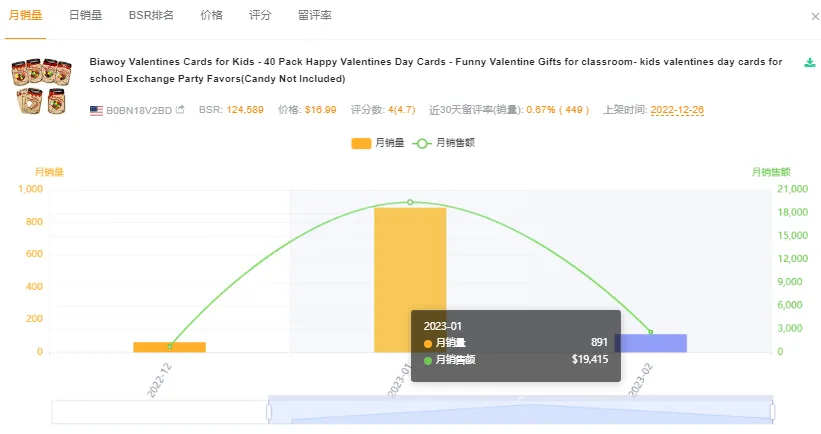Open ASIN B0BN18V2BD external link icon

coord(180,109)
